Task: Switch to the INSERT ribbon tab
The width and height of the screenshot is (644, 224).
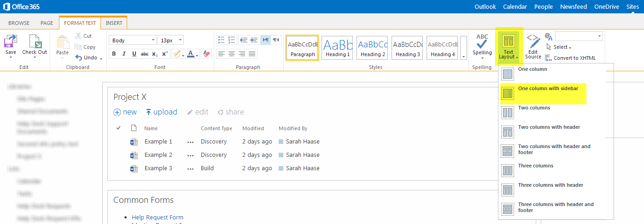Action: pyautogui.click(x=114, y=23)
